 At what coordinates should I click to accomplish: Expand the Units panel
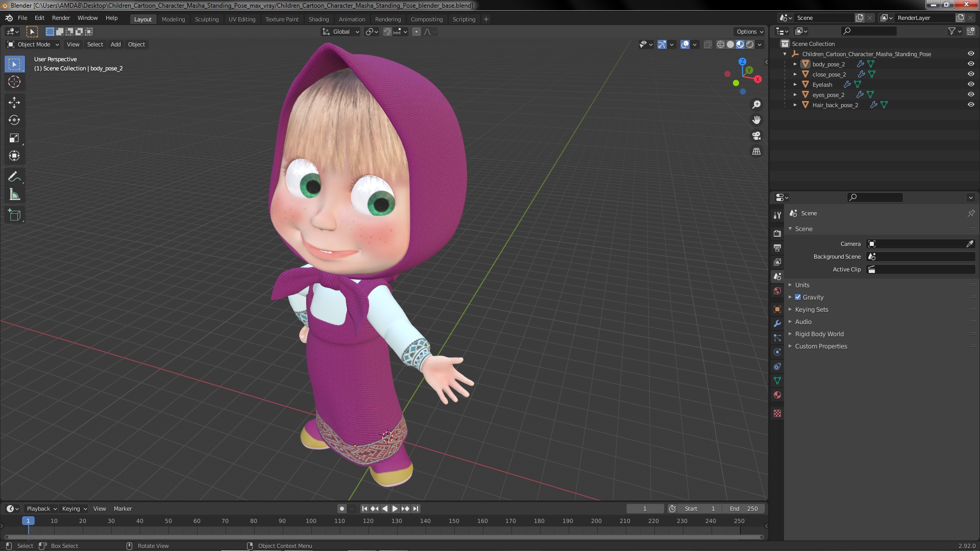(x=802, y=285)
